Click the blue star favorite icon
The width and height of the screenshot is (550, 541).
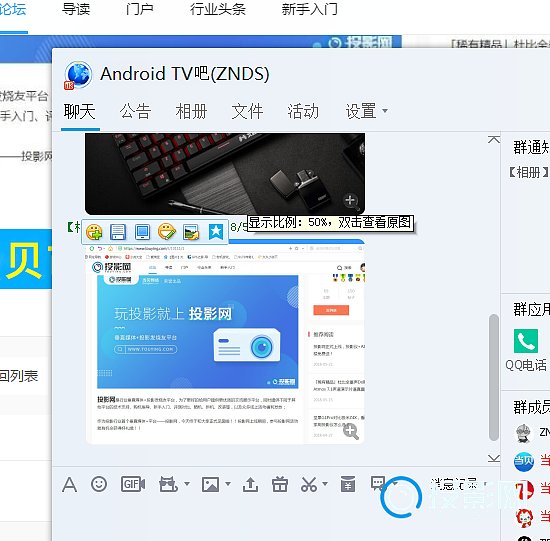(216, 232)
